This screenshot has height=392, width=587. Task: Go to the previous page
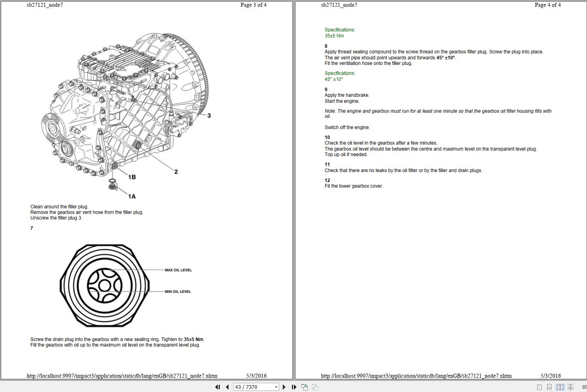[x=227, y=387]
